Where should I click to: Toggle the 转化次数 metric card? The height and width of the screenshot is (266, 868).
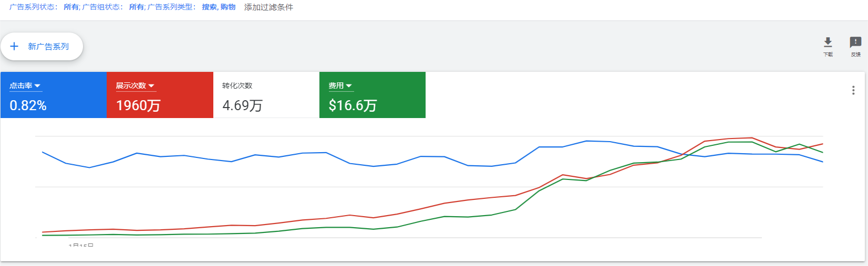coord(266,95)
